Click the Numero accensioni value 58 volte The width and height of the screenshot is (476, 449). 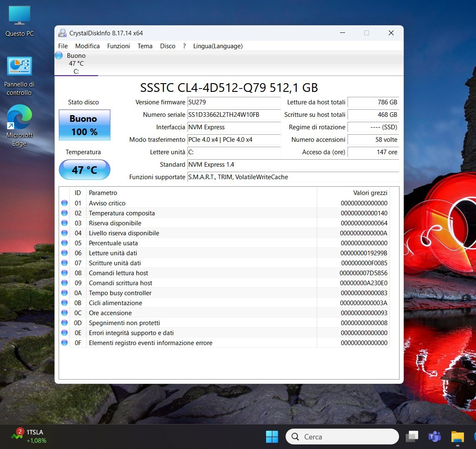(373, 139)
